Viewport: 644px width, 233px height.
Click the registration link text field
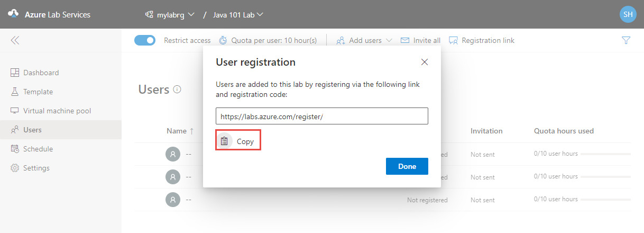coord(322,116)
